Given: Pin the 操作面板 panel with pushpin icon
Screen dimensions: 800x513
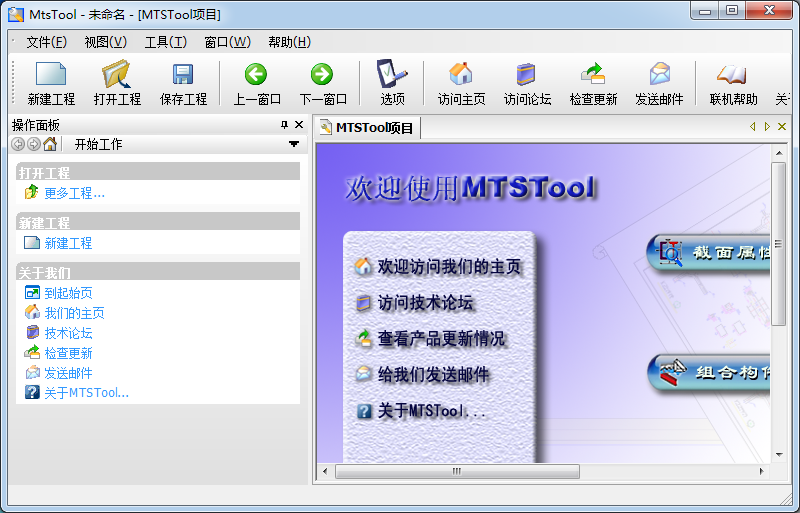Looking at the screenshot, I should [284, 125].
